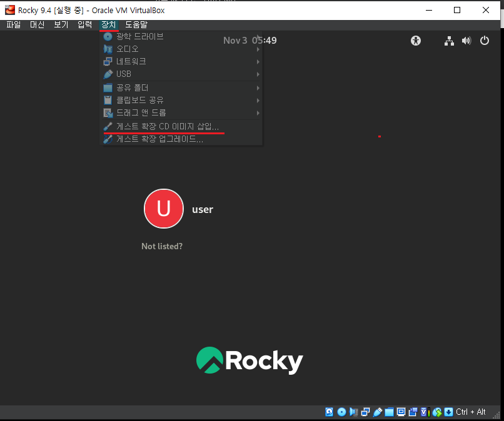
Task: Click the optical disk status bar icon
Action: click(x=341, y=412)
